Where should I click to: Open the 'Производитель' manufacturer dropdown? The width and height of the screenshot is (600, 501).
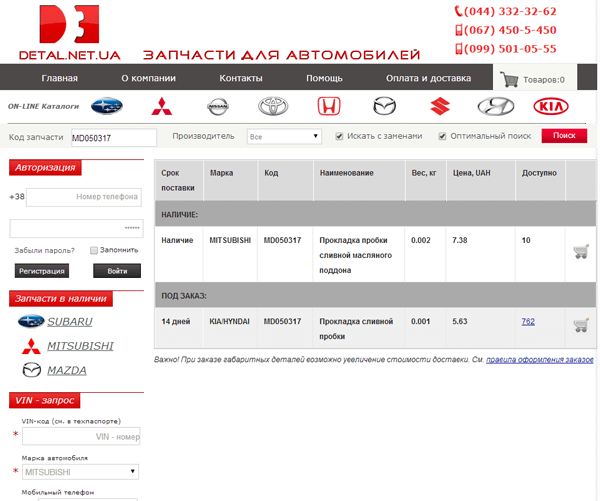click(x=284, y=136)
